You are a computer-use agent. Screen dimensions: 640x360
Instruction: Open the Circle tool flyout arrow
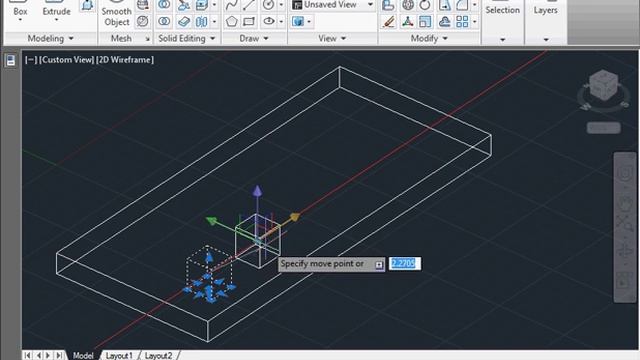coord(281,5)
